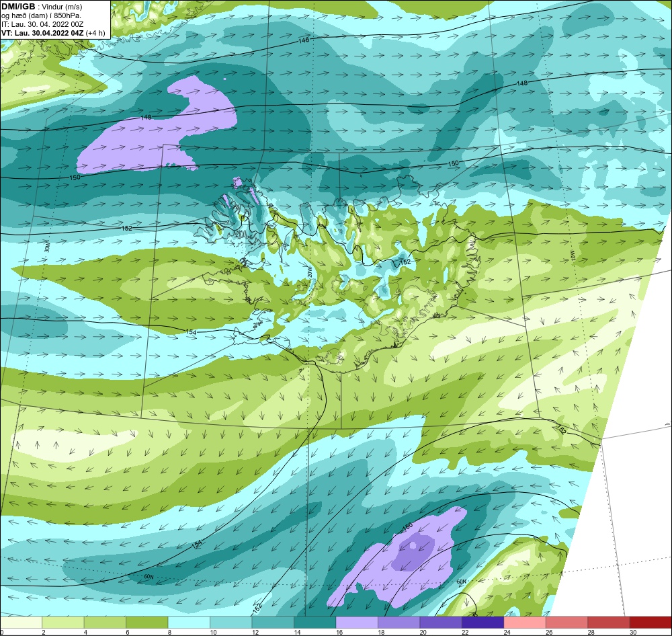Click the olive green 6–8 m/s legend swatch
Image resolution: width=672 pixels, height=636 pixels.
tap(147, 623)
